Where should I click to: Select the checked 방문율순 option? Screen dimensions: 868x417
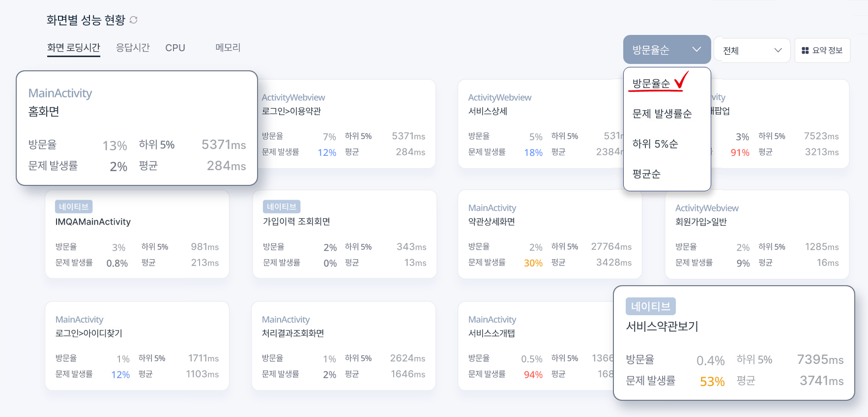coord(651,84)
